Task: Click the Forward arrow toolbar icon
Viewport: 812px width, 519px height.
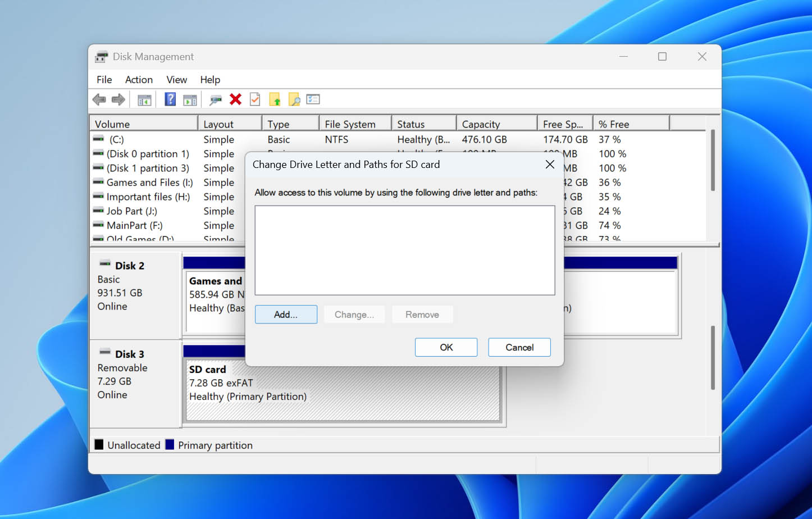Action: [118, 100]
